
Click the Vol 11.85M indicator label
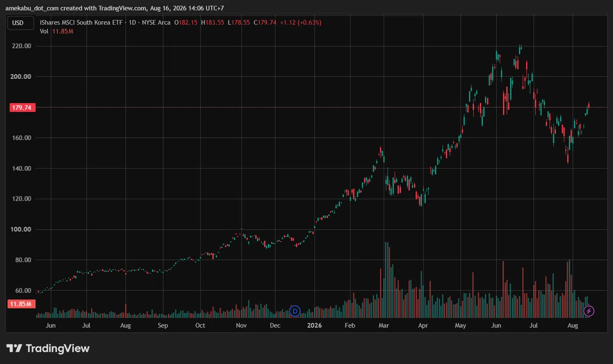click(56, 31)
